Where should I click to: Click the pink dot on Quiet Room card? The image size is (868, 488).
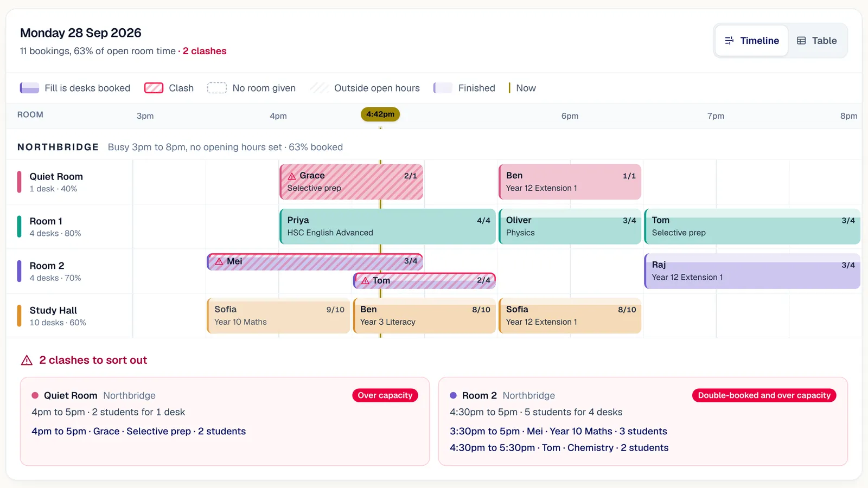click(35, 395)
